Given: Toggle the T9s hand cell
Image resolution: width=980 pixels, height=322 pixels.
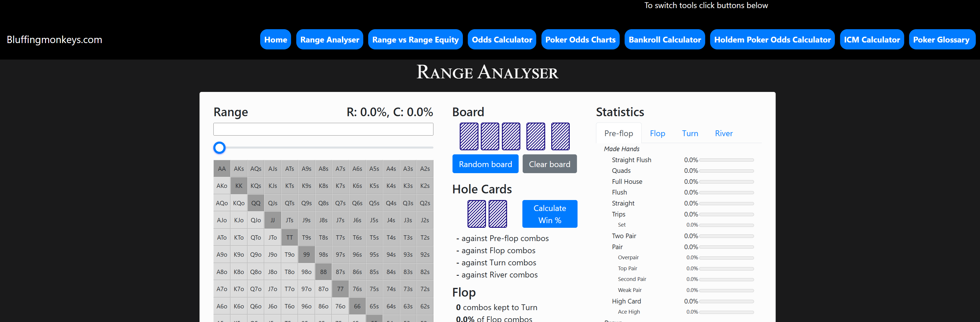Looking at the screenshot, I should [x=306, y=238].
